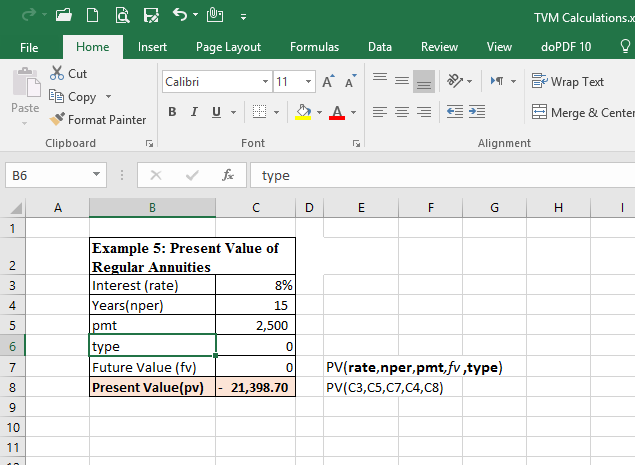Expand the Fill Color options arrow

319,112
